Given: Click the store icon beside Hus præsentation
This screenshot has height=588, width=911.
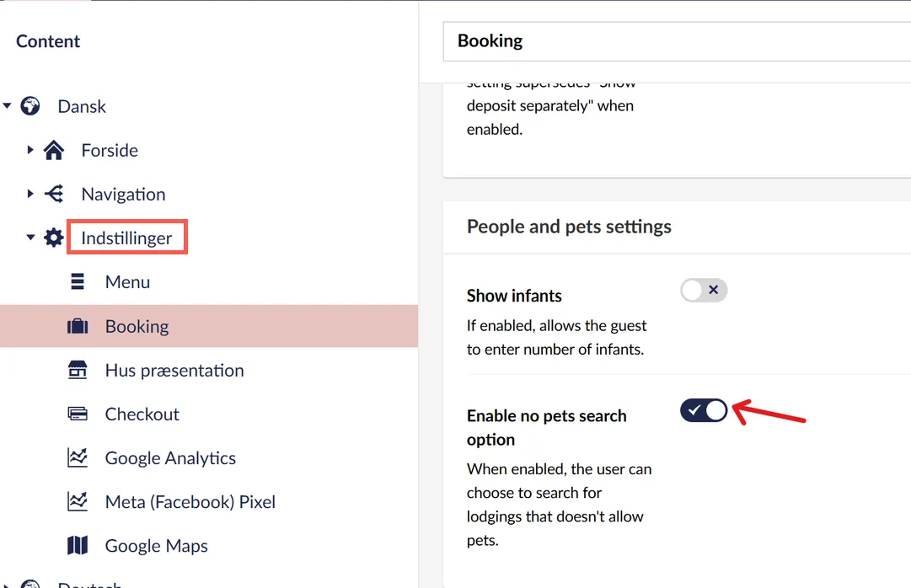Looking at the screenshot, I should coord(78,370).
